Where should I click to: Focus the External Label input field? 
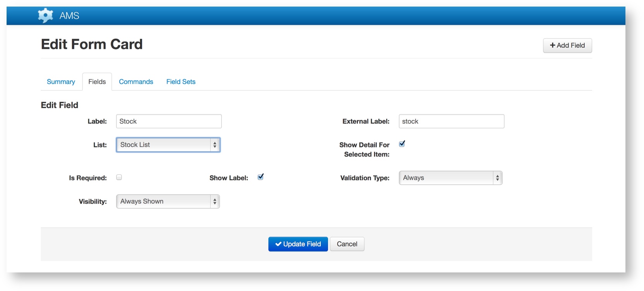[451, 121]
